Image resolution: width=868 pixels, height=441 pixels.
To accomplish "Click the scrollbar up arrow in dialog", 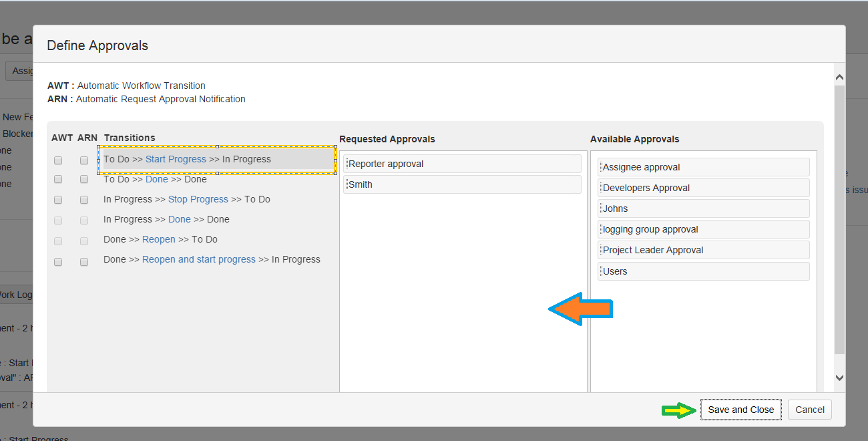I will 839,78.
